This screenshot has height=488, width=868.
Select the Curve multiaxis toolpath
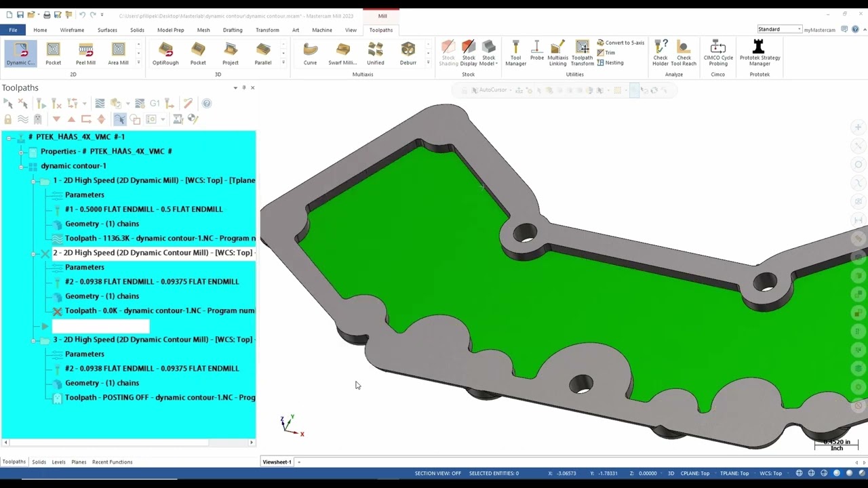point(310,54)
